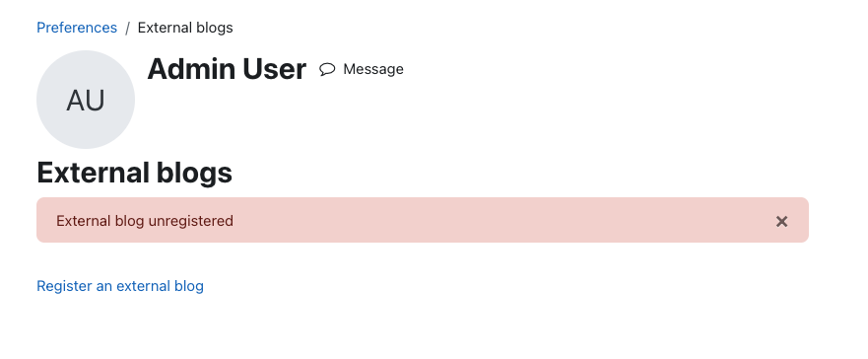Screen dimensions: 868x359
Task: Dismiss the External blog unregistered alert
Action: click(781, 222)
